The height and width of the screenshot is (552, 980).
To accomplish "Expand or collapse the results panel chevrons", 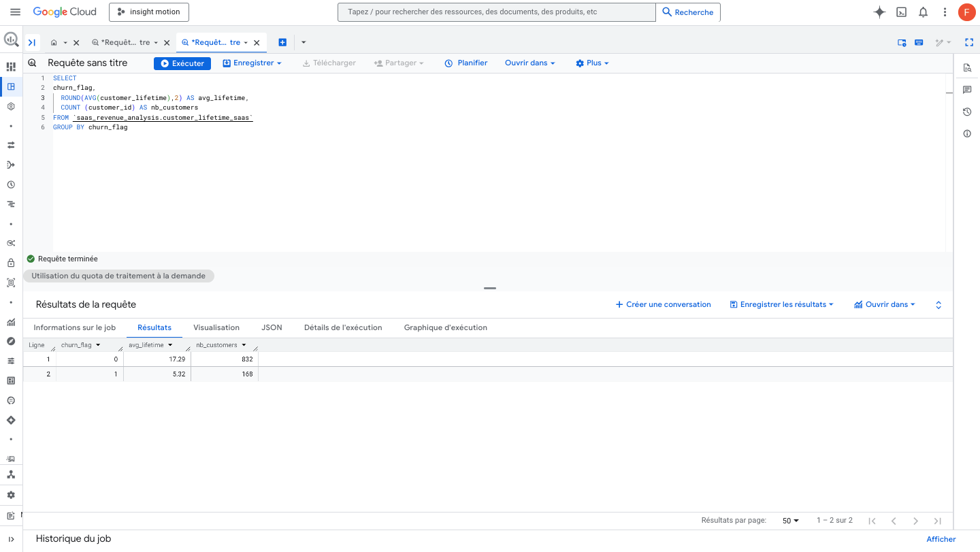I will [x=938, y=305].
